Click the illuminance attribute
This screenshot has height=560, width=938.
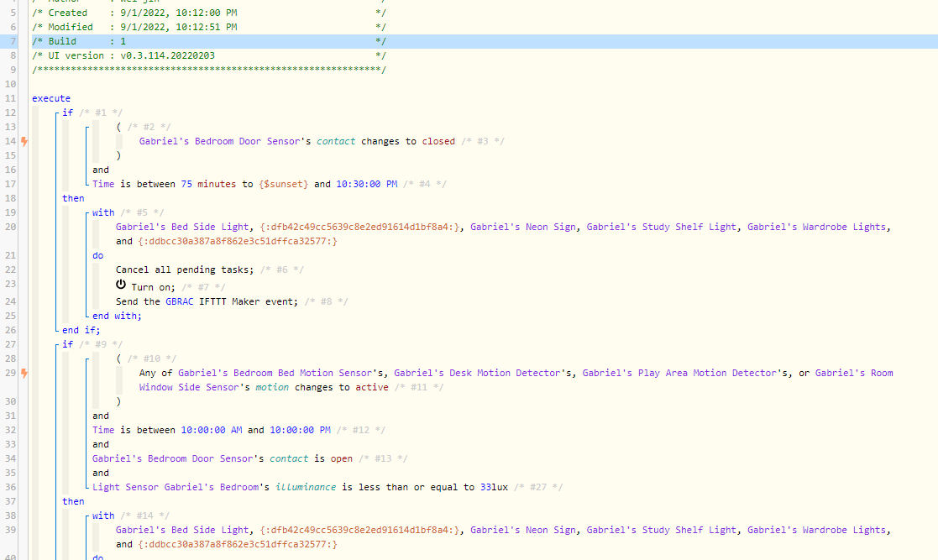tap(306, 488)
